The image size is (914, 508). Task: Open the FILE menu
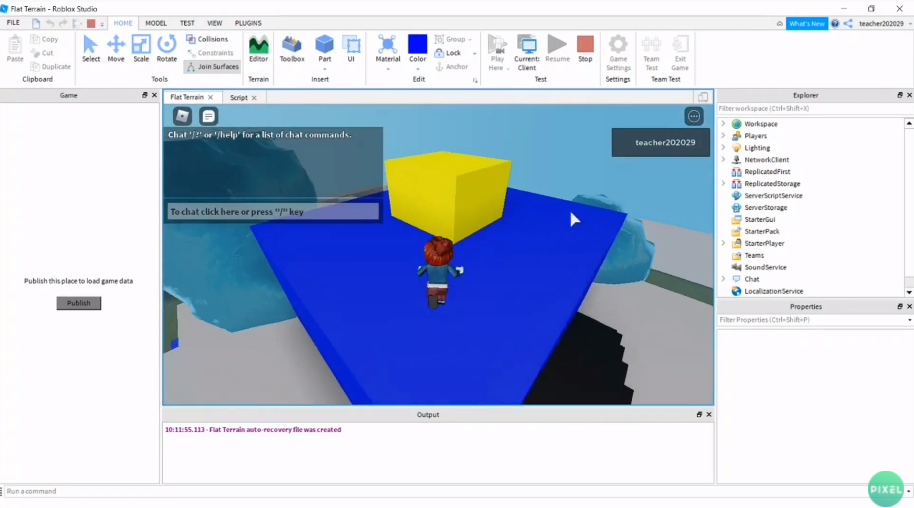(13, 23)
